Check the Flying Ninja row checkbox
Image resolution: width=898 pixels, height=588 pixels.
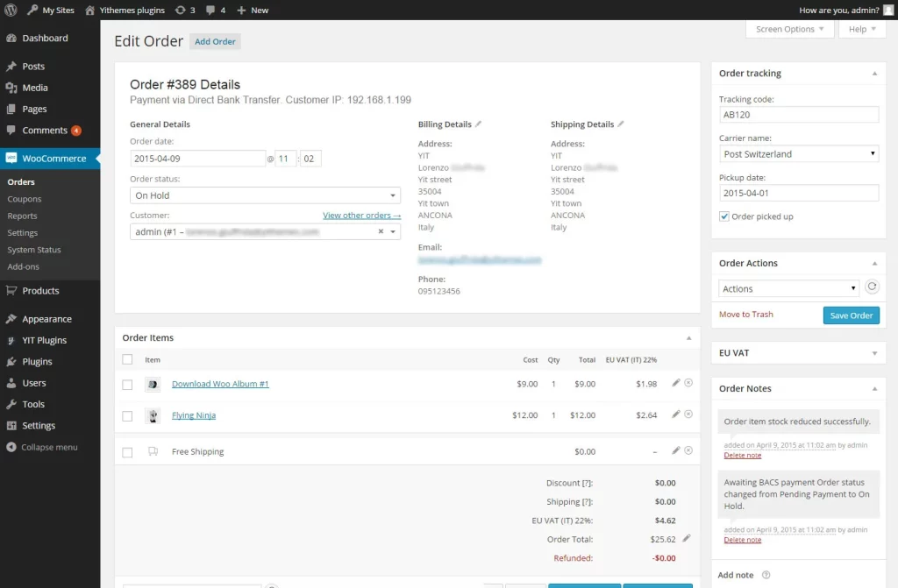point(127,416)
